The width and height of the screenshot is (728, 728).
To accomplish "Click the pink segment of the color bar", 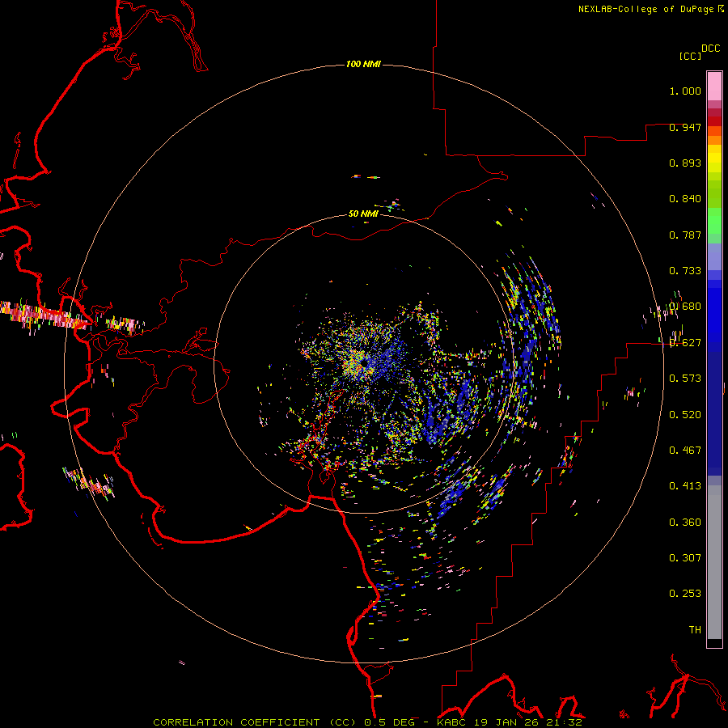I will click(x=714, y=87).
